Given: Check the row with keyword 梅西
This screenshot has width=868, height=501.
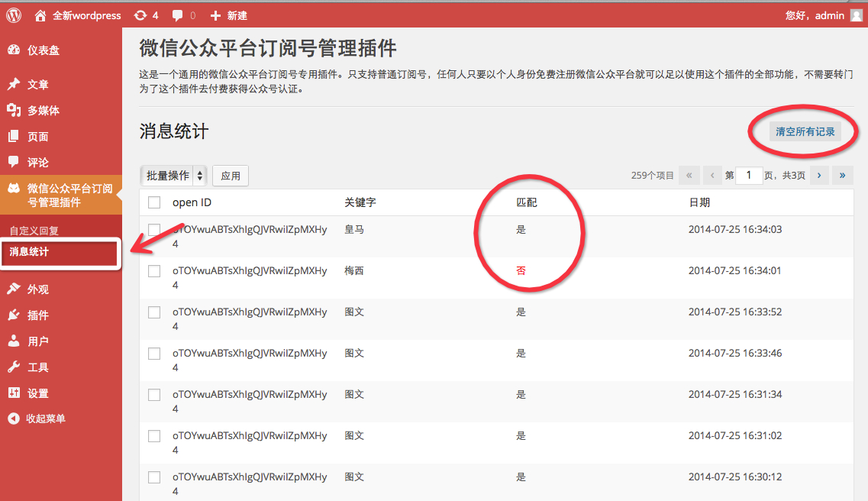Looking at the screenshot, I should click(x=154, y=270).
